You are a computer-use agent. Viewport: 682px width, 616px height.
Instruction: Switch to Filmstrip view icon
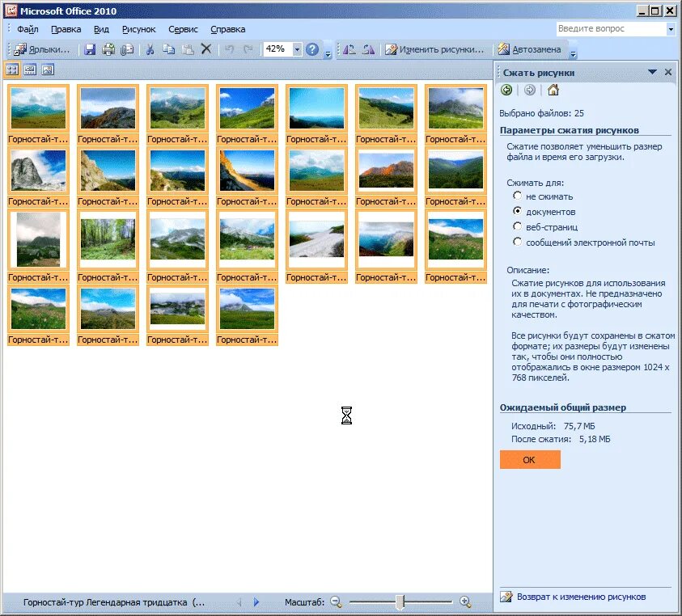tap(30, 70)
